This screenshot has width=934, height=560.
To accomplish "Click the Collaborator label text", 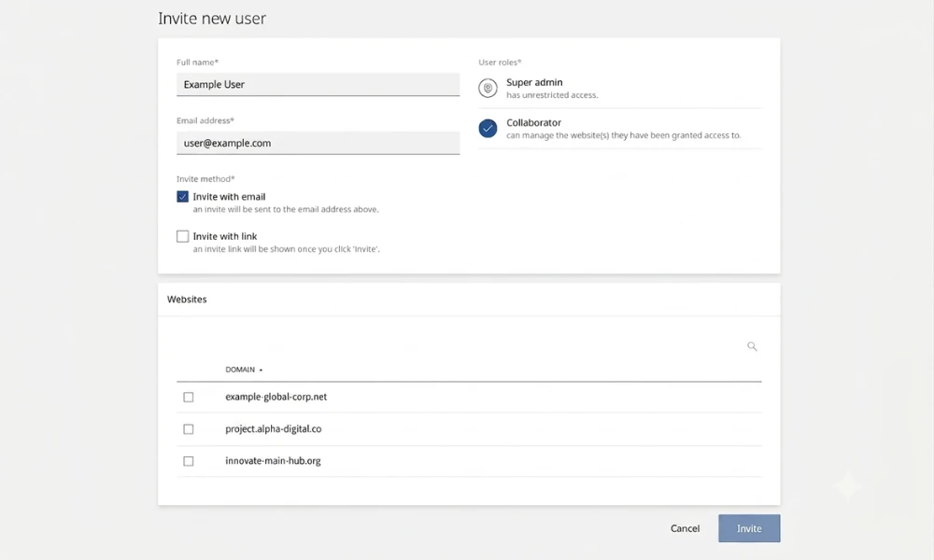I will coord(533,122).
